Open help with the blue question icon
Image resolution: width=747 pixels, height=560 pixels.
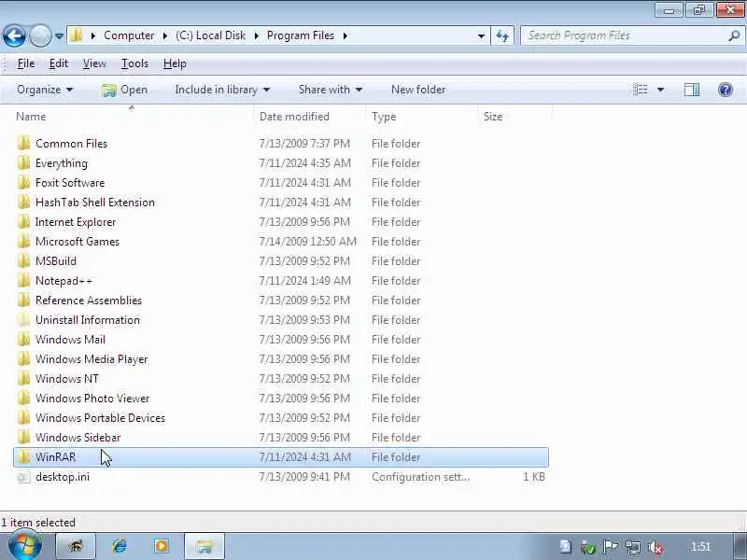click(726, 90)
